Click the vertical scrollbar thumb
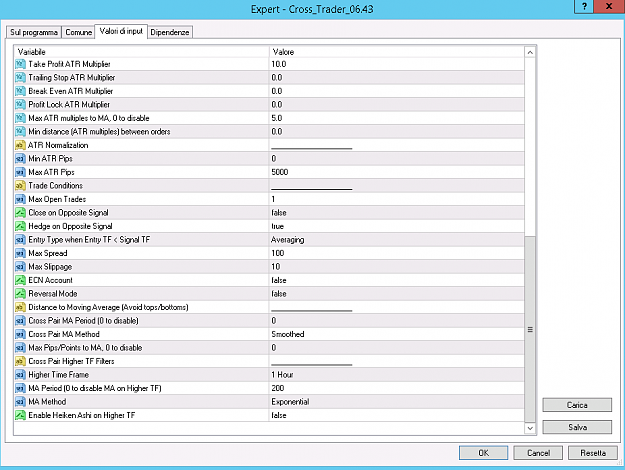Screen dimensions: 625x470 coord(530,329)
